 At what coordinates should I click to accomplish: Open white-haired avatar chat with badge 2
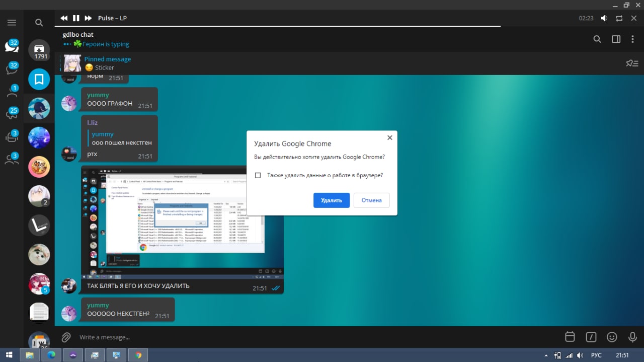[39, 196]
